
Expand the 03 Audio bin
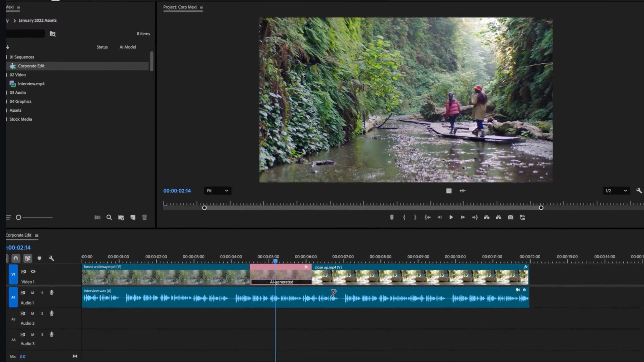[7, 93]
